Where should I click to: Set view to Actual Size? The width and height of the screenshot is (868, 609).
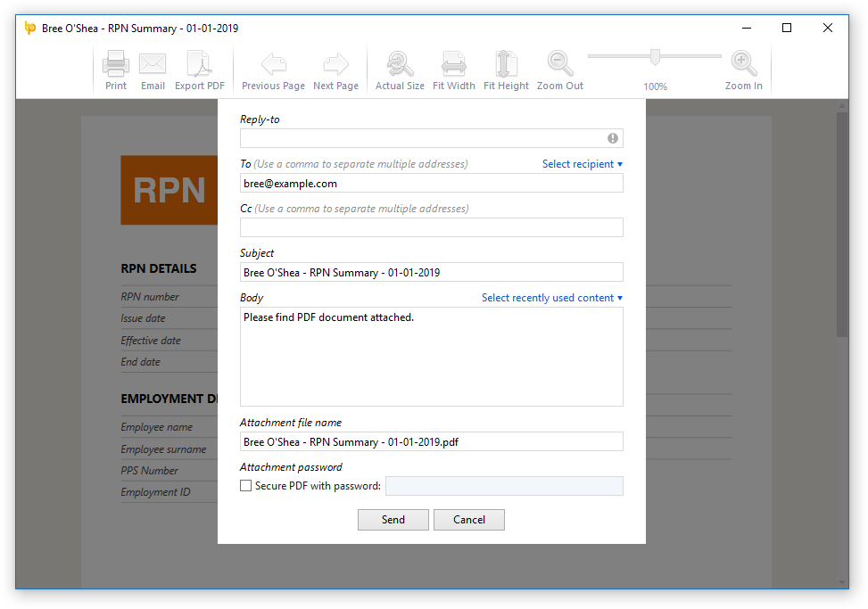[x=400, y=63]
